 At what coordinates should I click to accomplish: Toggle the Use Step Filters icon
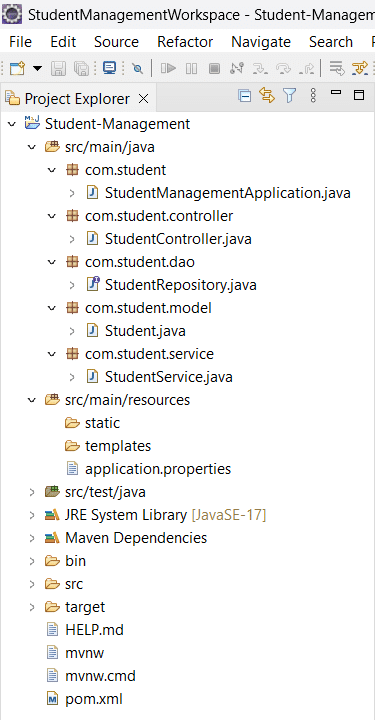click(360, 69)
